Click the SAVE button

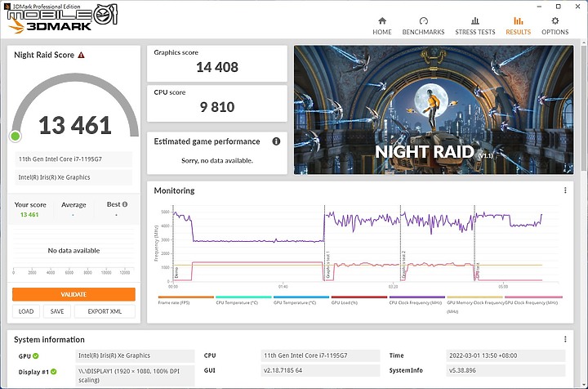tap(57, 311)
